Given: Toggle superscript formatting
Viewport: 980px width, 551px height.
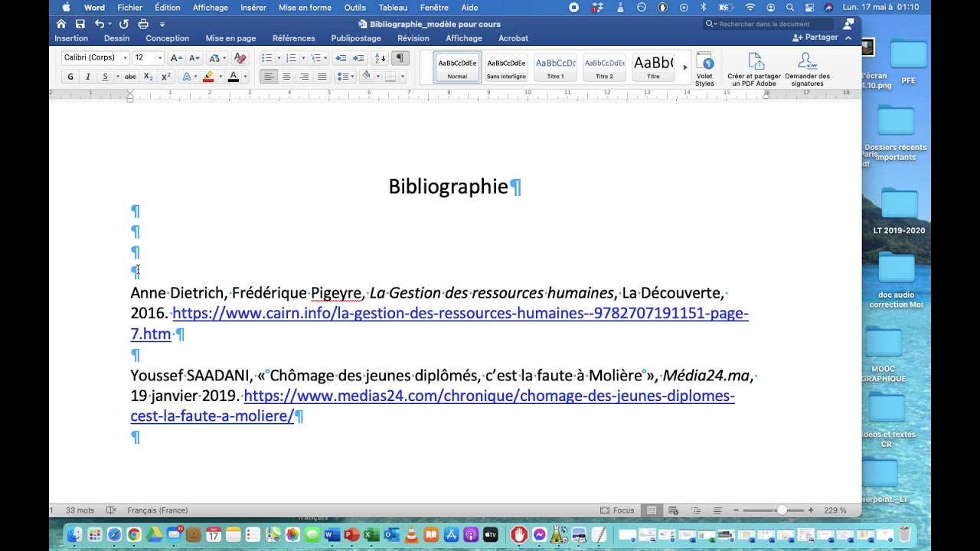Looking at the screenshot, I should pos(165,77).
